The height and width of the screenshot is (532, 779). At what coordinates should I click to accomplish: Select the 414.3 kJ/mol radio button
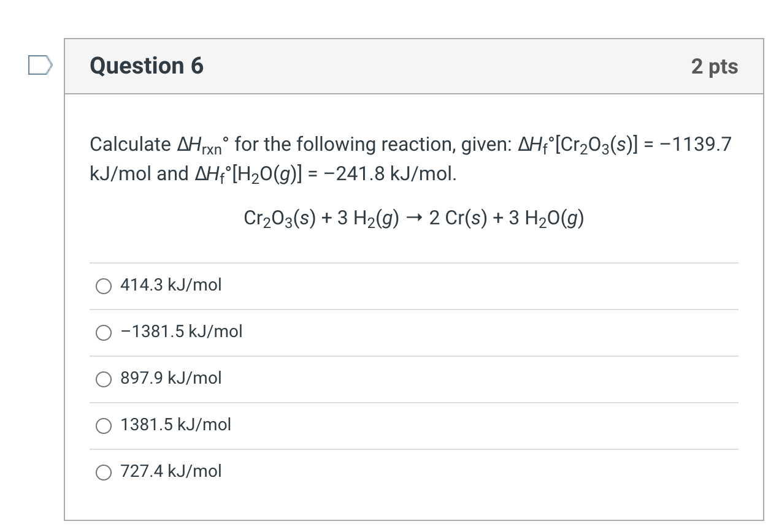104,286
